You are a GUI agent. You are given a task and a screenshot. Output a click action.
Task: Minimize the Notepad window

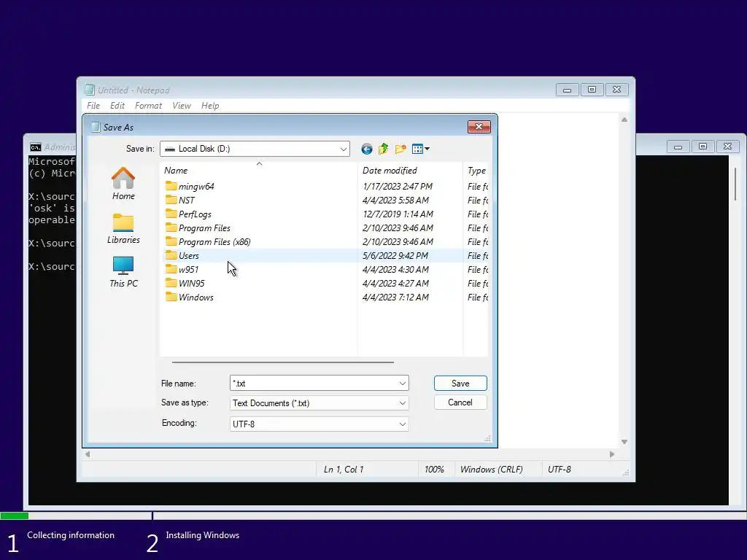click(567, 90)
